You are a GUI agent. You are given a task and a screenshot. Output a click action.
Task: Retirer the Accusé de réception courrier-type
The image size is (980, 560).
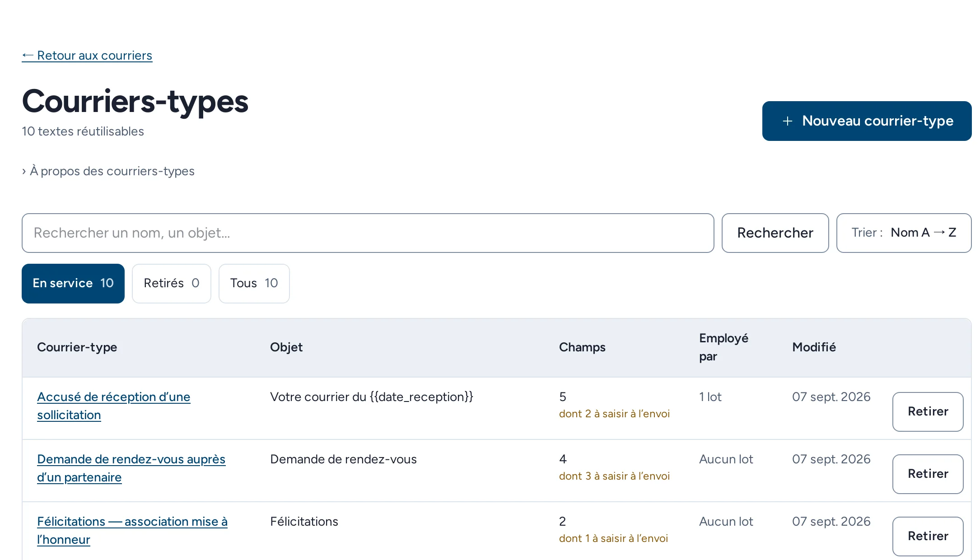928,412
